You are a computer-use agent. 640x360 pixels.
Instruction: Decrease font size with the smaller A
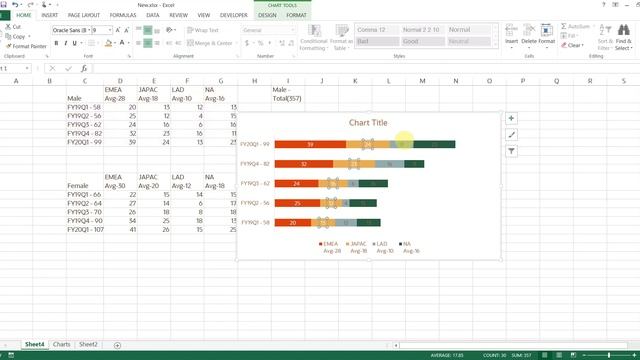coord(127,30)
